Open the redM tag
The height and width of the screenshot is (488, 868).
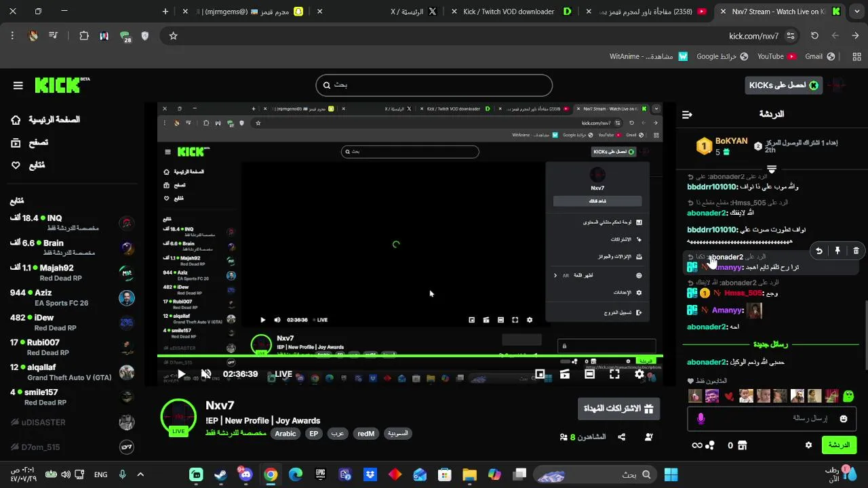366,434
